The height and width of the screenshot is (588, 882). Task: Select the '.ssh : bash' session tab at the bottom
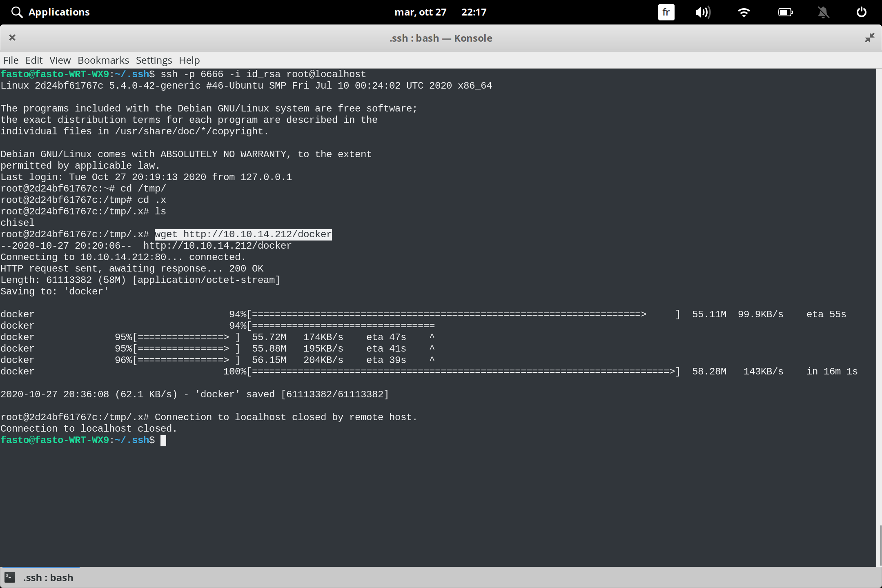coord(48,577)
